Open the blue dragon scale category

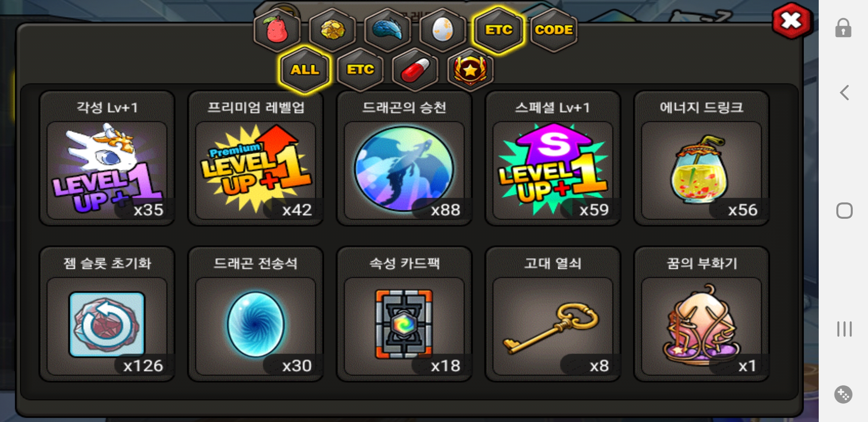(x=387, y=30)
